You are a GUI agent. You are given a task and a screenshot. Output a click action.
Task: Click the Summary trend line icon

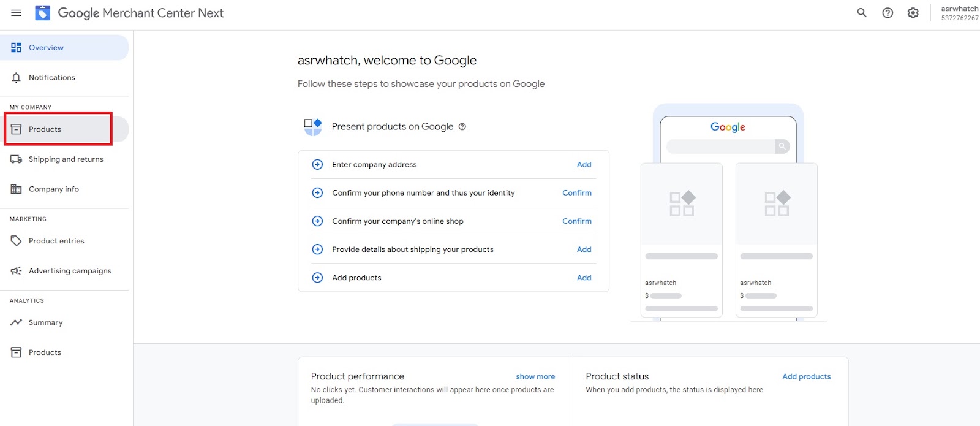tap(17, 322)
